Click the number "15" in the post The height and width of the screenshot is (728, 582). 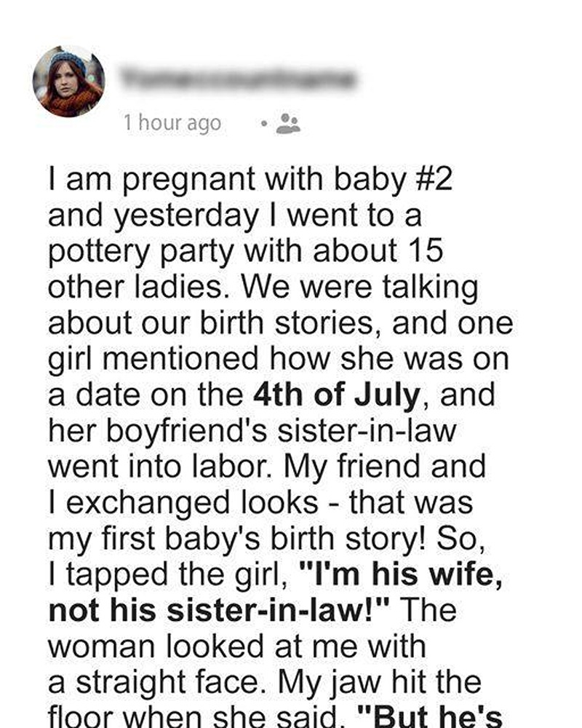422,252
